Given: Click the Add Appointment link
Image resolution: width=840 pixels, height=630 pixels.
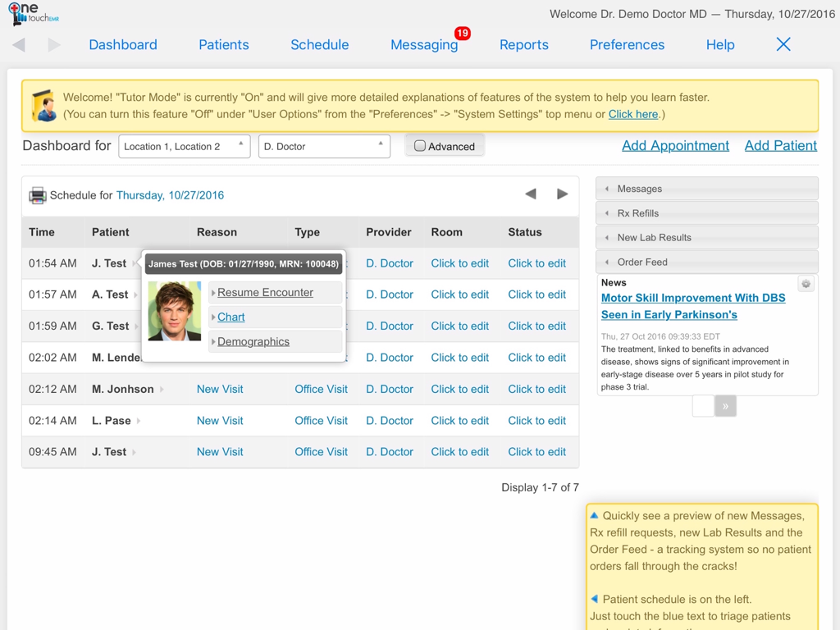Looking at the screenshot, I should (675, 145).
